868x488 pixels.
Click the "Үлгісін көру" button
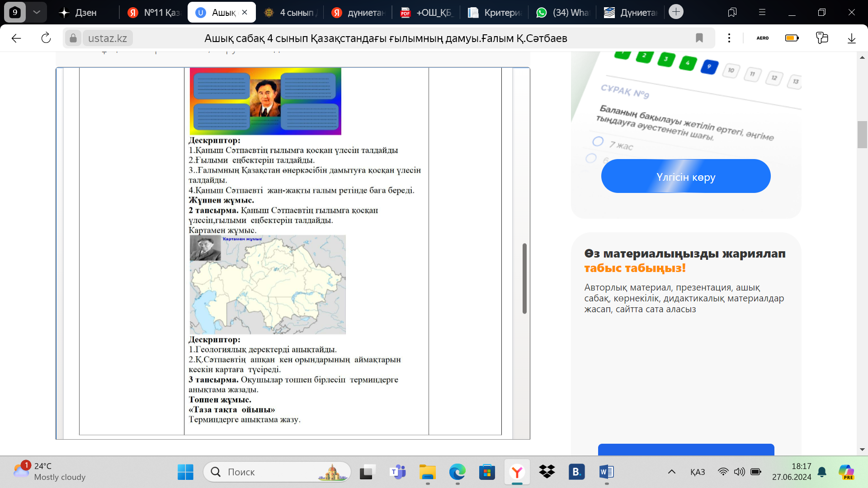[685, 176]
